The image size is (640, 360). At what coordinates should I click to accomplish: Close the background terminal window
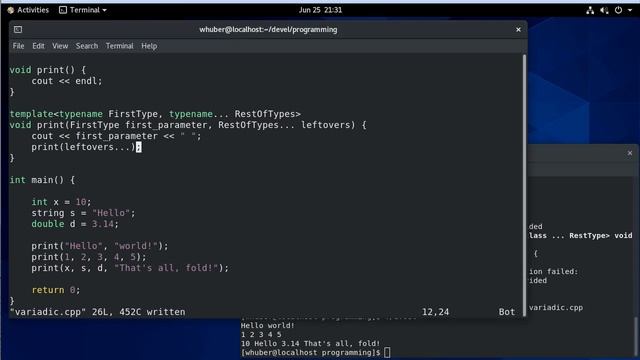click(630, 153)
